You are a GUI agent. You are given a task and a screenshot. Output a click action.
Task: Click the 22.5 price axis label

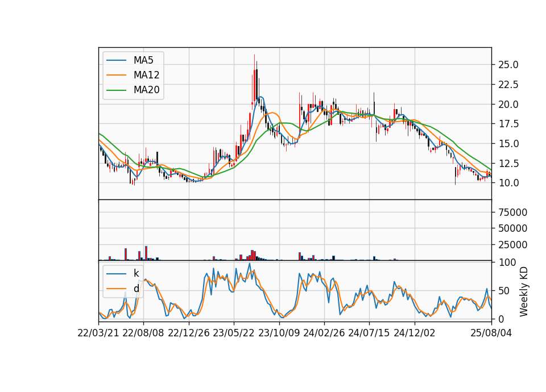coord(508,85)
